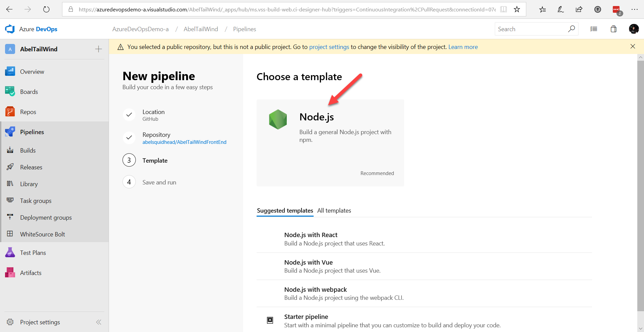Open Boards in the sidebar
Screen dimensions: 644x332
pos(54,92)
